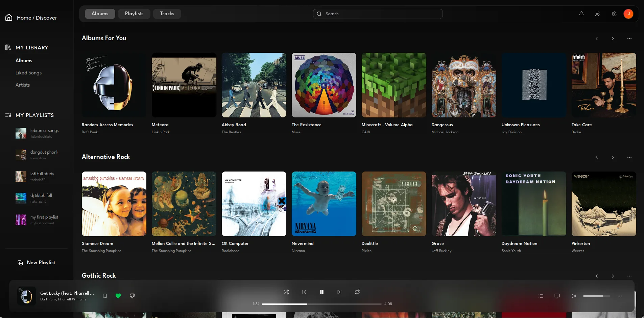644x318 pixels.
Task: Click the Daydream Nation album title
Action: 519,244
